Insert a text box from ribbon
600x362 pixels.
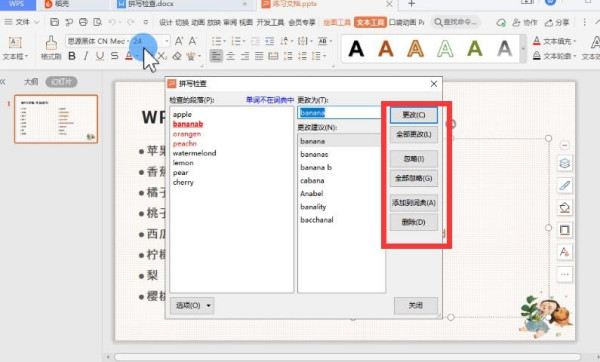pos(15,47)
